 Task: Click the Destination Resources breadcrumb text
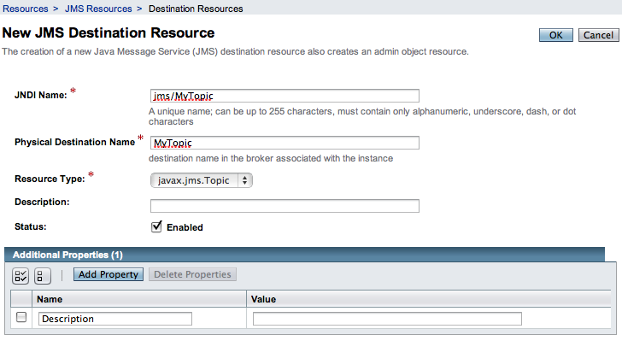click(x=196, y=9)
